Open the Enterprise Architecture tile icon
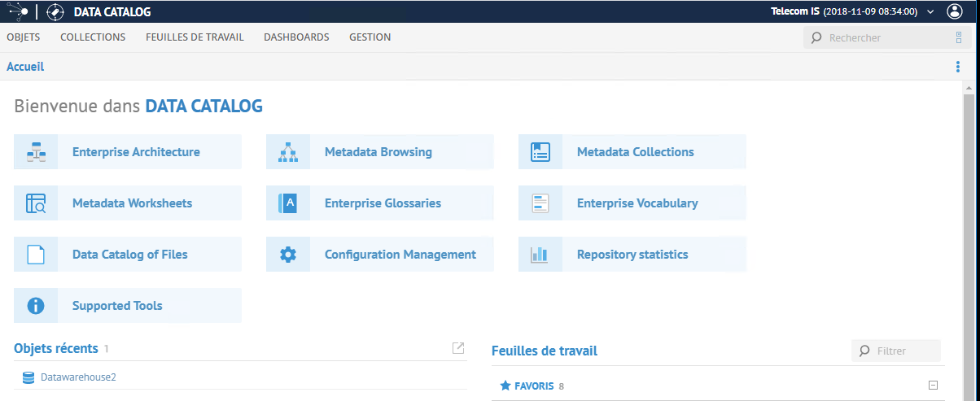Image resolution: width=980 pixels, height=401 pixels. pos(36,151)
